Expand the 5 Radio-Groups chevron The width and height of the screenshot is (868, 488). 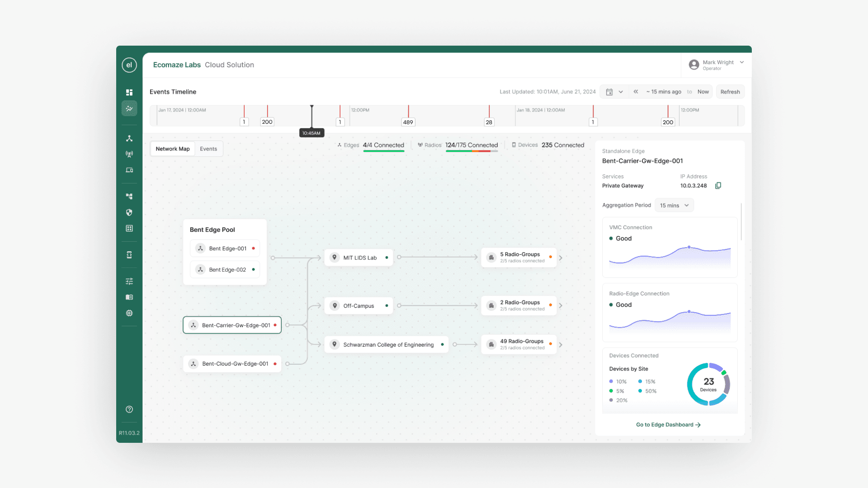(561, 258)
